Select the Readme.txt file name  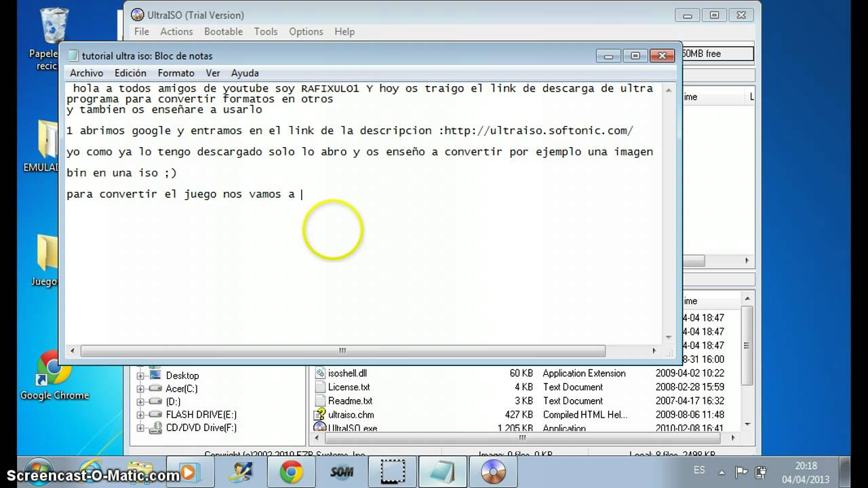351,401
